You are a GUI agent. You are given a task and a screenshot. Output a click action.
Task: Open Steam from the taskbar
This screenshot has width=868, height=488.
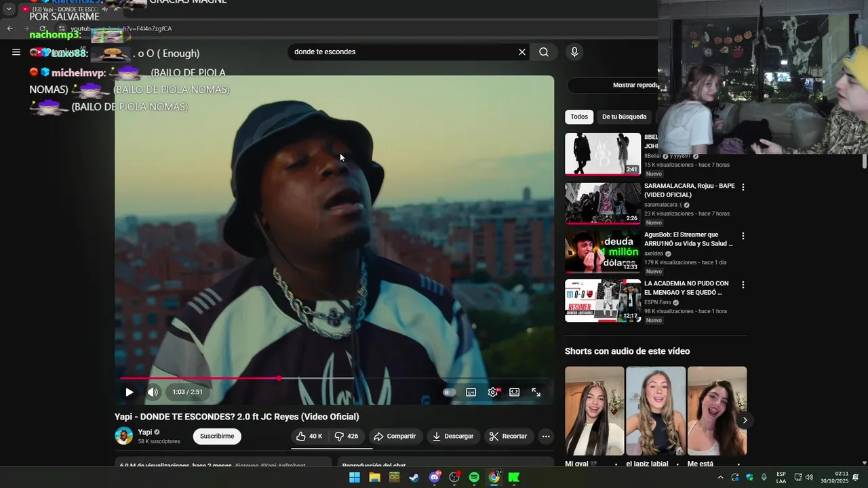tap(414, 477)
